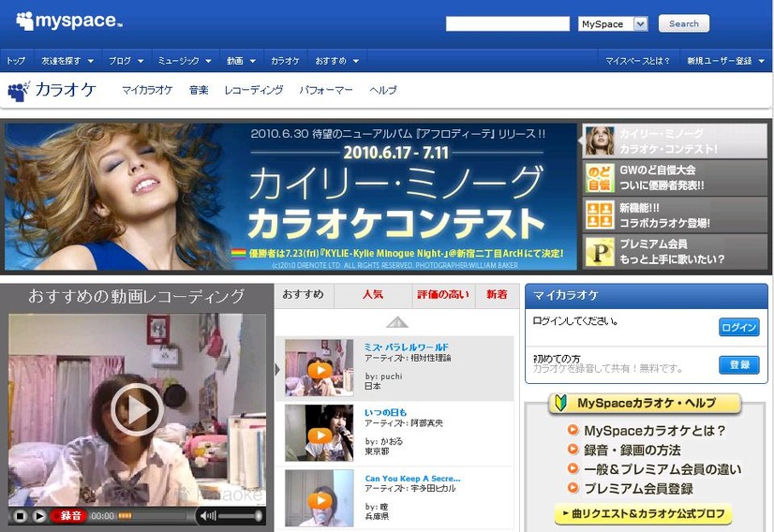Play the いつの日も video thumbnail

click(x=320, y=435)
